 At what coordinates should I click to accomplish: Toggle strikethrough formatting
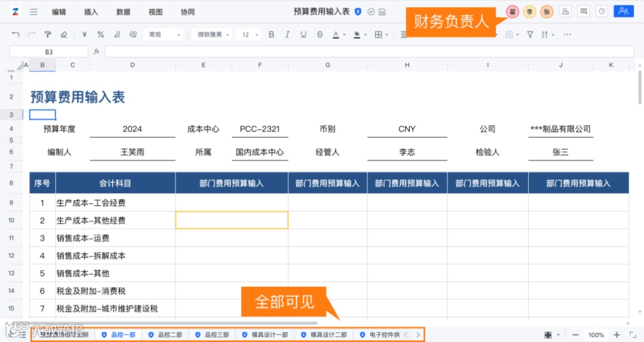[320, 35]
